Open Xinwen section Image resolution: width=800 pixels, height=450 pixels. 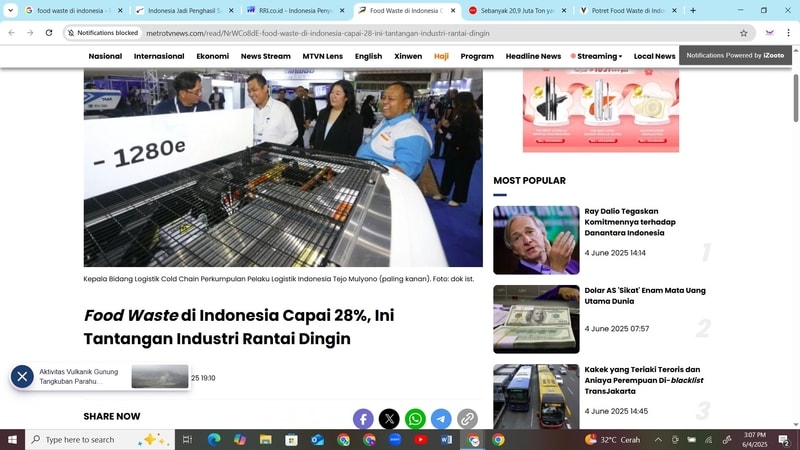(x=408, y=56)
